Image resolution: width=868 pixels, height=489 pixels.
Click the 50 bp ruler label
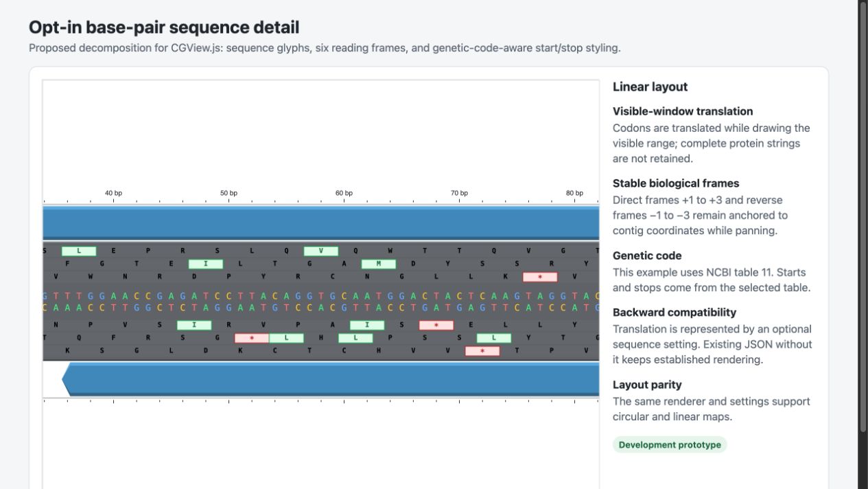click(x=228, y=193)
